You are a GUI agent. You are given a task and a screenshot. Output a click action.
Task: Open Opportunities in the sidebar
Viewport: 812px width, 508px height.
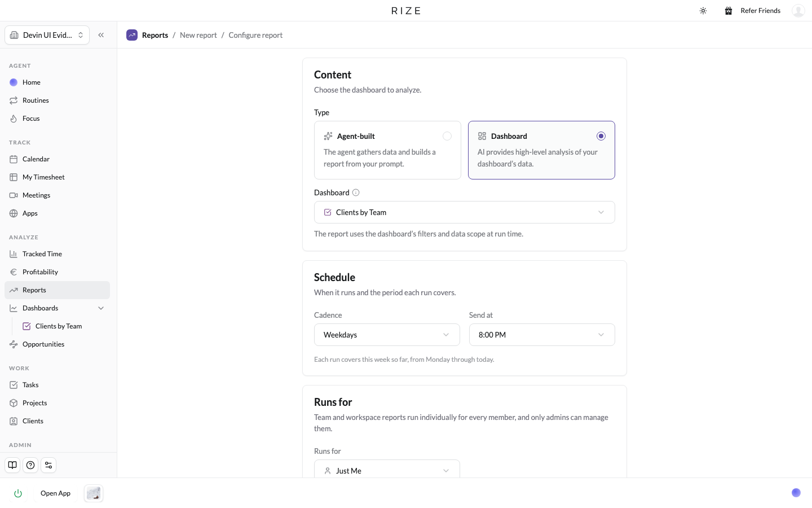click(57, 344)
